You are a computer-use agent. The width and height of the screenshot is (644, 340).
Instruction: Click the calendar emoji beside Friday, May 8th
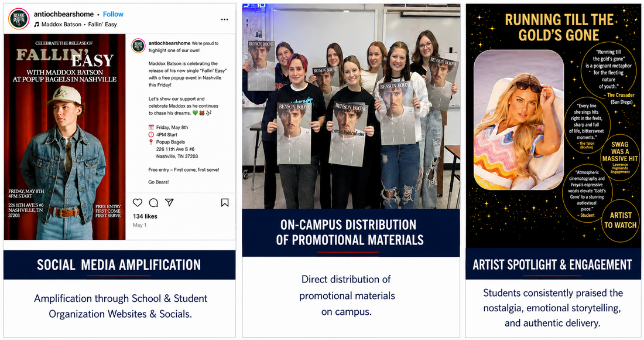click(x=151, y=127)
